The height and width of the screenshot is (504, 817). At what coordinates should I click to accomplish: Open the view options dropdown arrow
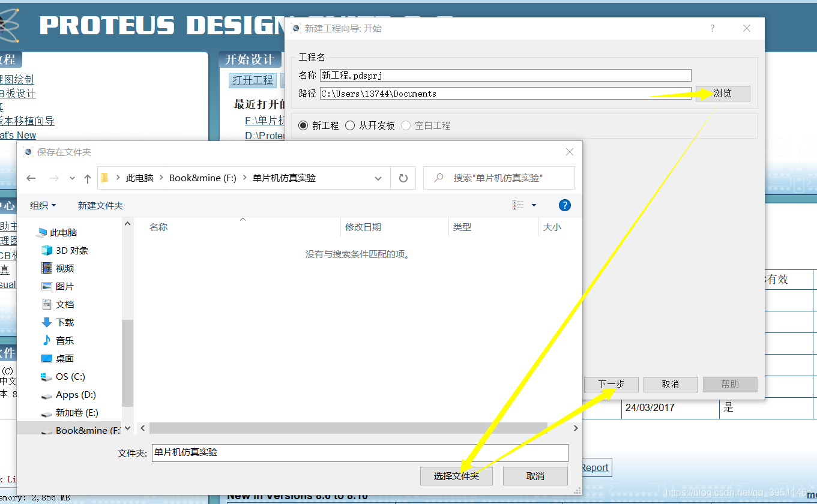click(x=534, y=205)
